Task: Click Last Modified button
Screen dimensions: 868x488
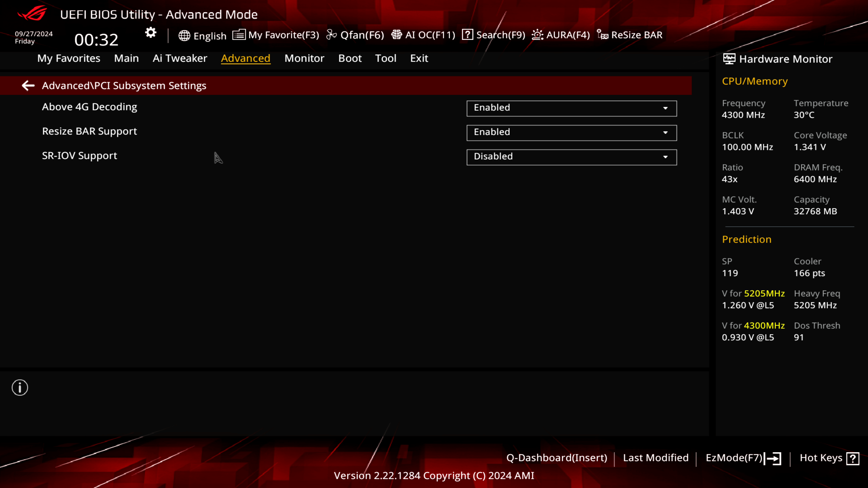Action: click(655, 457)
